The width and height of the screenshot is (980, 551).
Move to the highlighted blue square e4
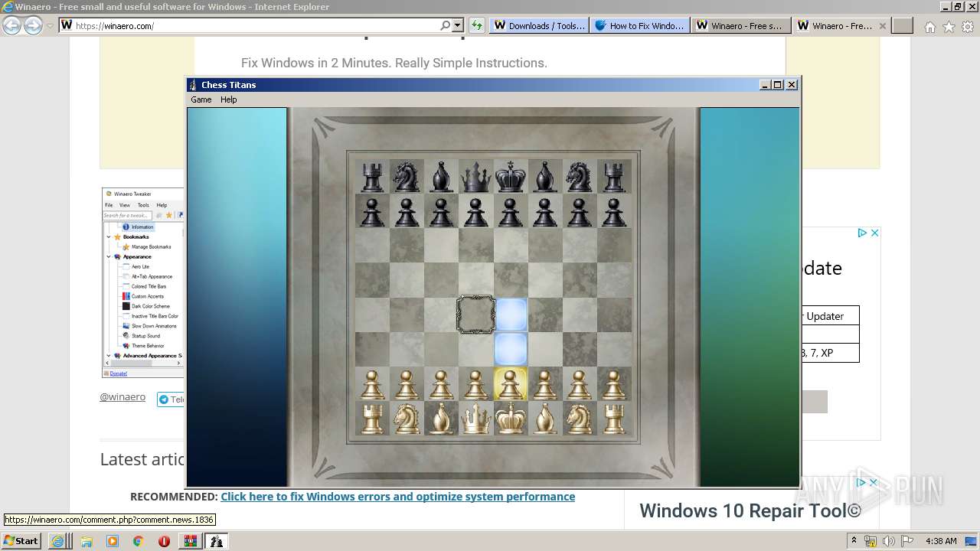pyautogui.click(x=511, y=315)
